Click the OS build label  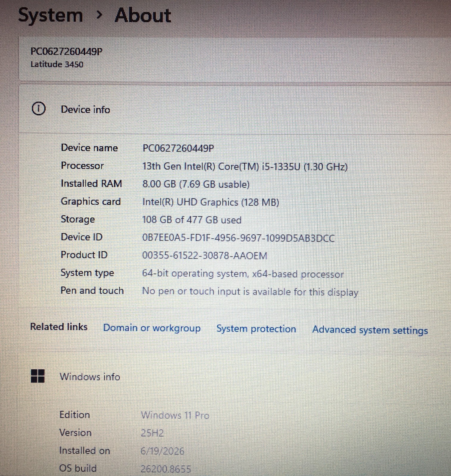(x=78, y=468)
